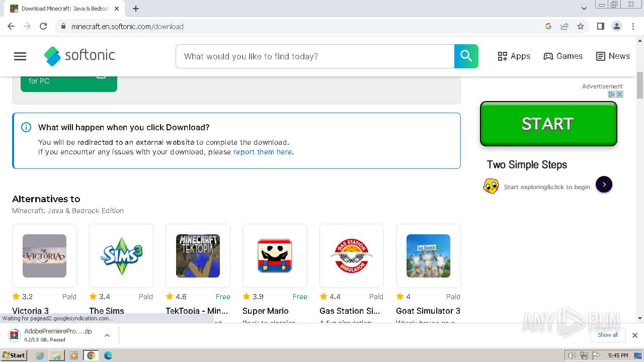644x362 pixels.
Task: Open the AdChoices info icon
Action: coord(612,94)
